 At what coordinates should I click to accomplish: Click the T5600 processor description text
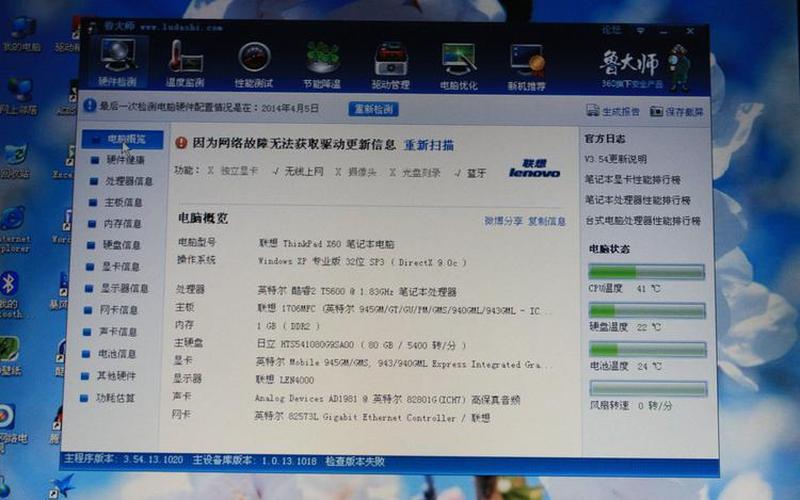356,291
